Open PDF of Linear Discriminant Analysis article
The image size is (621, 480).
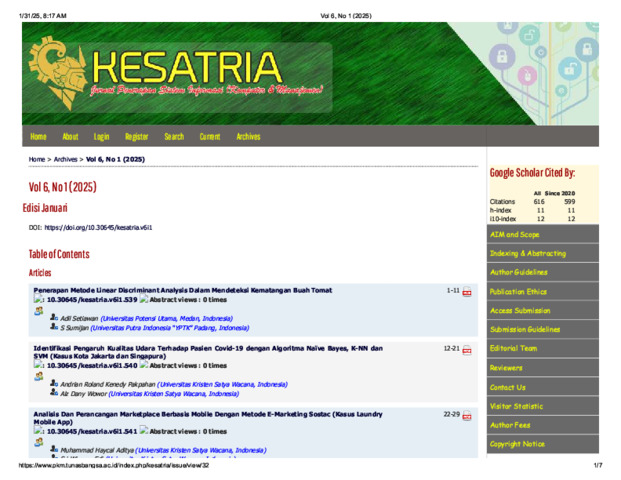[466, 291]
